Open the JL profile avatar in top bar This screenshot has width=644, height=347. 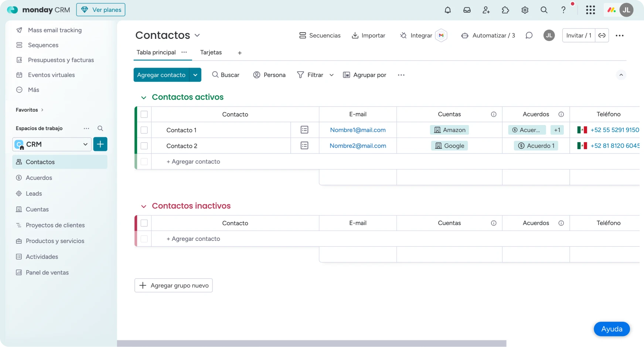(x=626, y=10)
